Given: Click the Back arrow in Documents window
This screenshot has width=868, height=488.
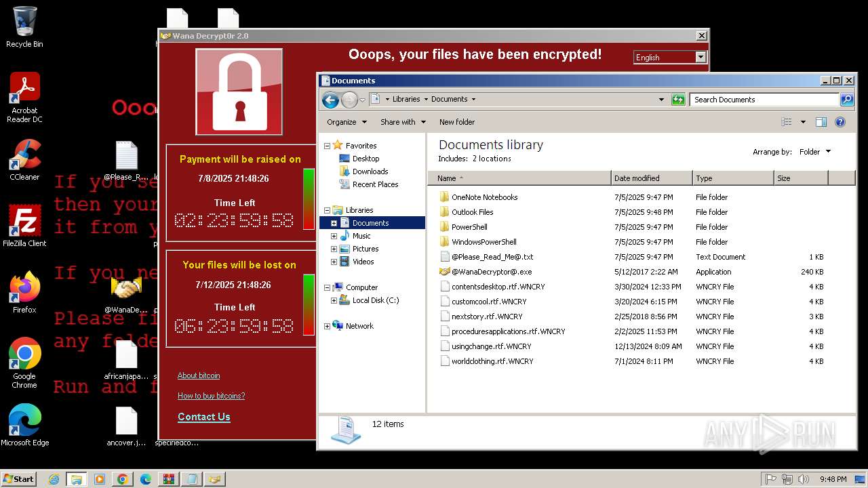Looking at the screenshot, I should pyautogui.click(x=330, y=100).
